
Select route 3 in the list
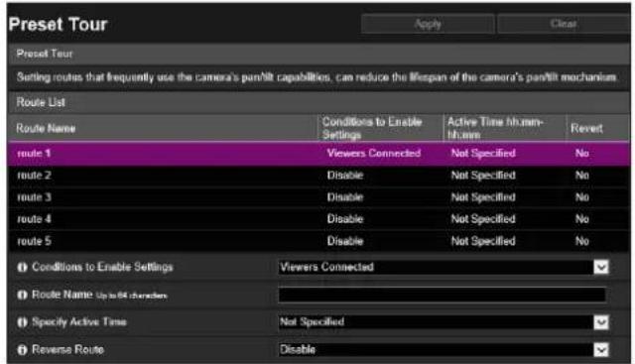coord(318,197)
